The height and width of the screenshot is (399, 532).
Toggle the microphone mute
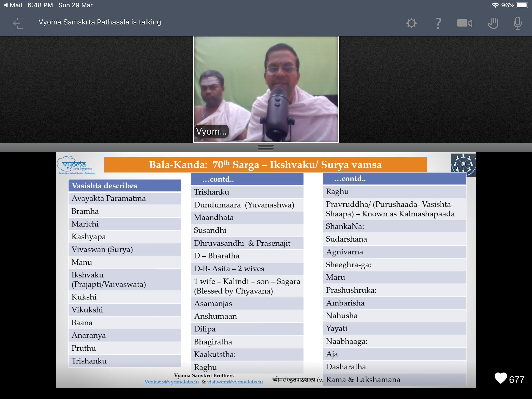[x=517, y=23]
